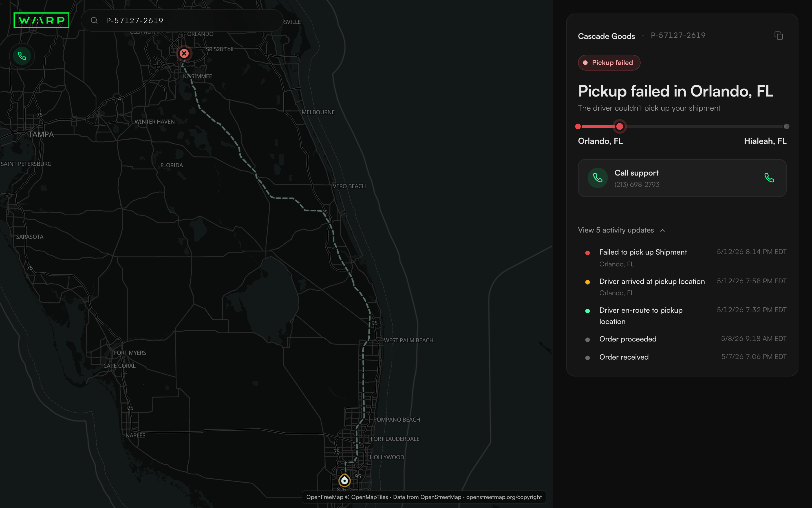Viewport: 812px width, 508px height.
Task: Click gray dot beside Order received
Action: [x=588, y=358]
